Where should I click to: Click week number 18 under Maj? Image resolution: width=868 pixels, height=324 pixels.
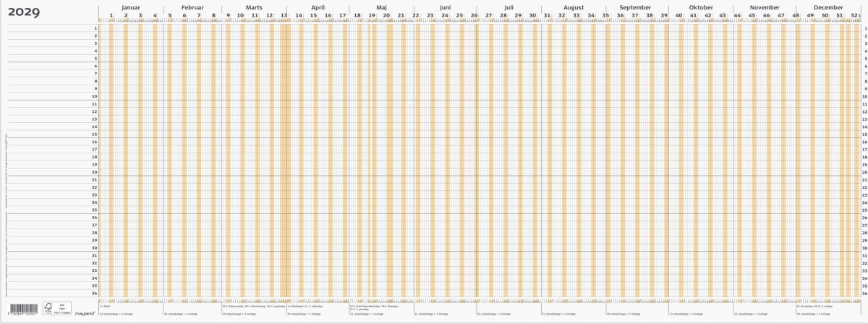click(357, 15)
